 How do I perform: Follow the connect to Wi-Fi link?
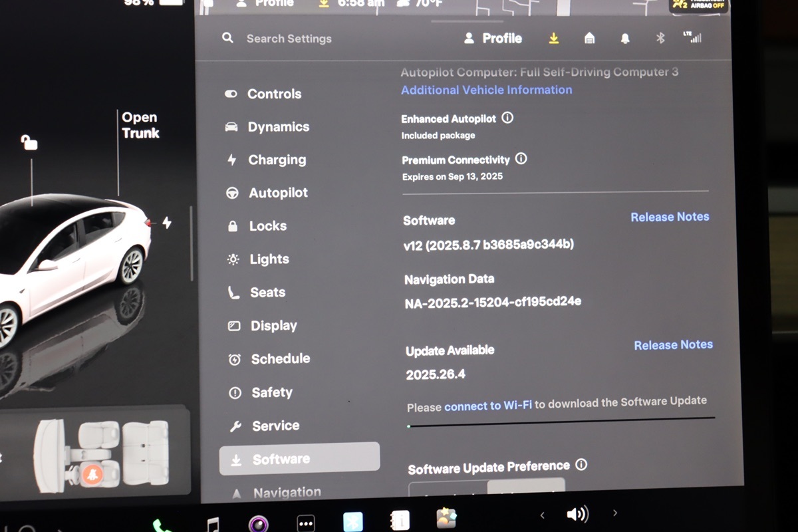(x=488, y=404)
